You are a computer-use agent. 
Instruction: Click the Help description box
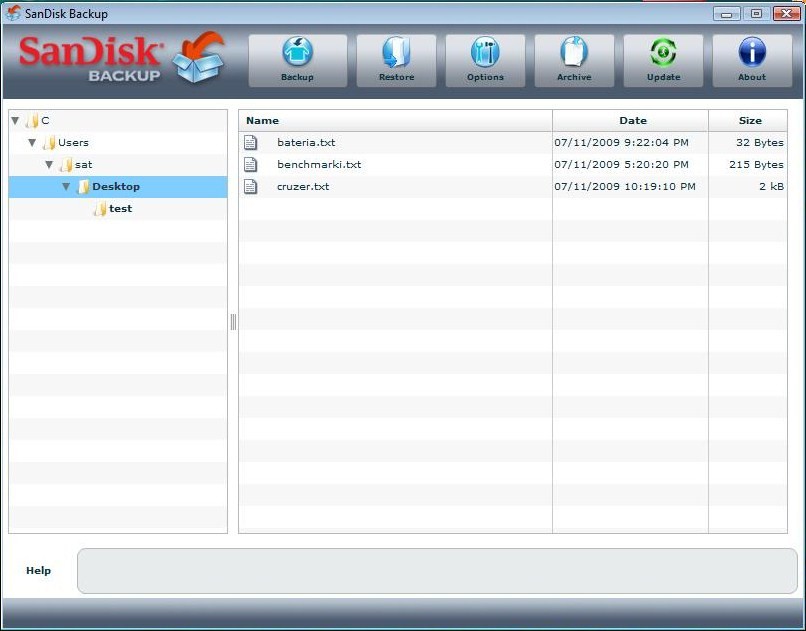pyautogui.click(x=437, y=571)
